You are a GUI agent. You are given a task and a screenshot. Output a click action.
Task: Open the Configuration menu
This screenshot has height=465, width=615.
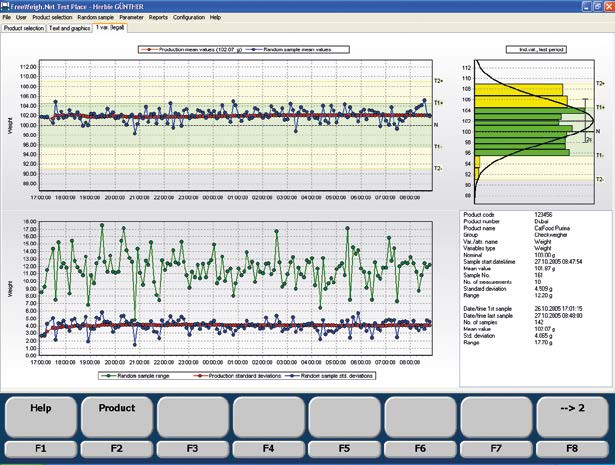[x=189, y=17]
